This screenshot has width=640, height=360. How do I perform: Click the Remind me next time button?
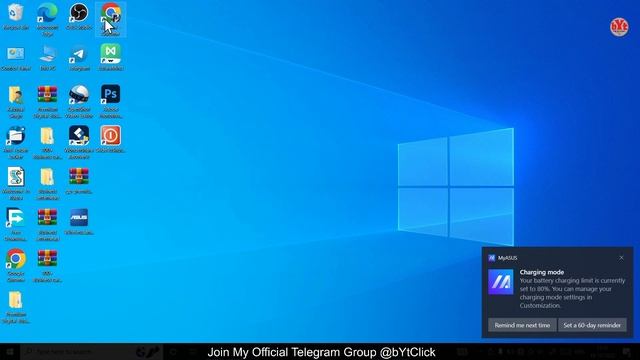click(522, 325)
